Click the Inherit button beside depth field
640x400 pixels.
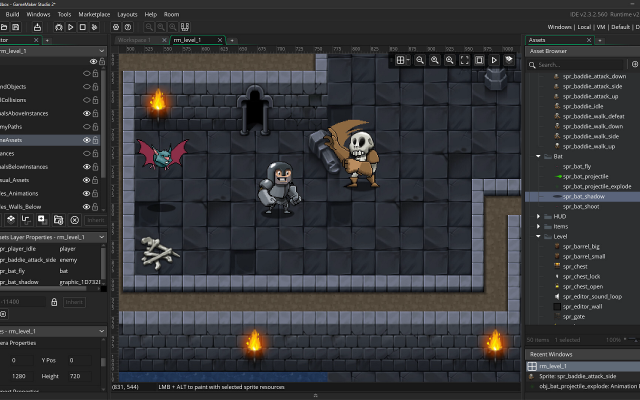coord(74,302)
